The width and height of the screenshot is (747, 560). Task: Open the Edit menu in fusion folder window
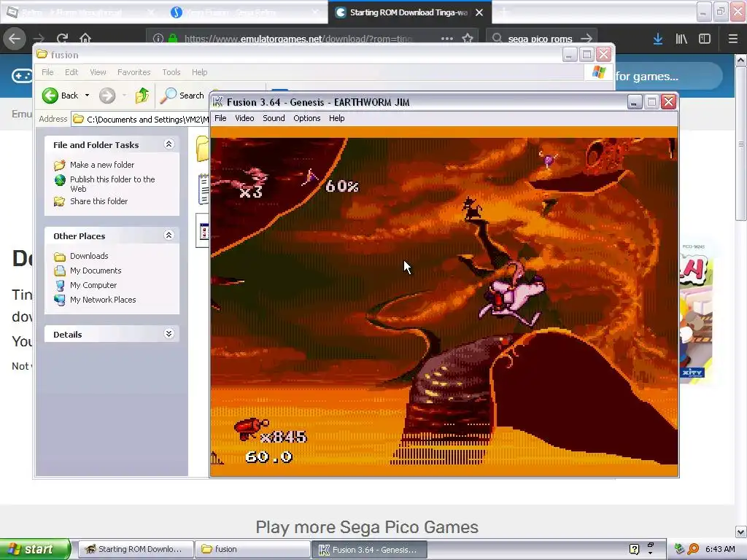tap(71, 72)
